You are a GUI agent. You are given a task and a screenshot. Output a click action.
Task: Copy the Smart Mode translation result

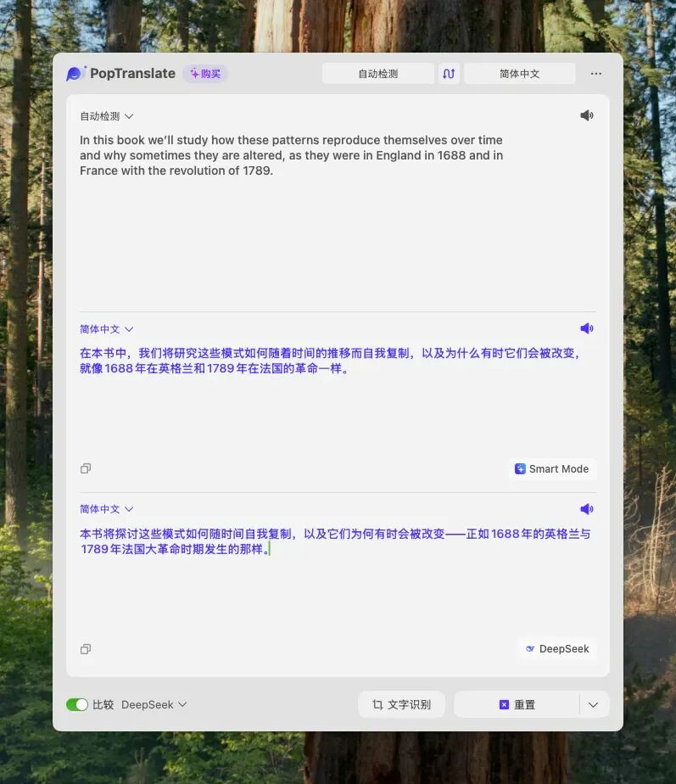pos(86,468)
